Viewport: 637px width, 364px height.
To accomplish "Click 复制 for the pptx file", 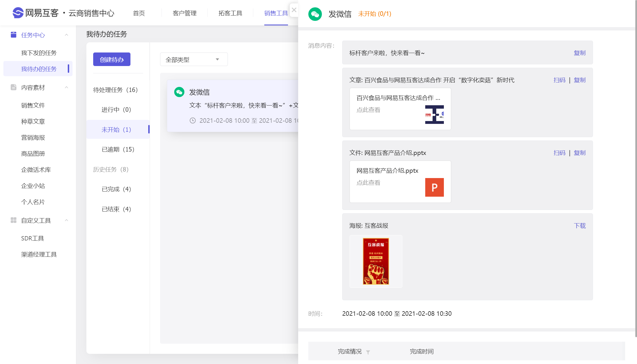I will (580, 153).
